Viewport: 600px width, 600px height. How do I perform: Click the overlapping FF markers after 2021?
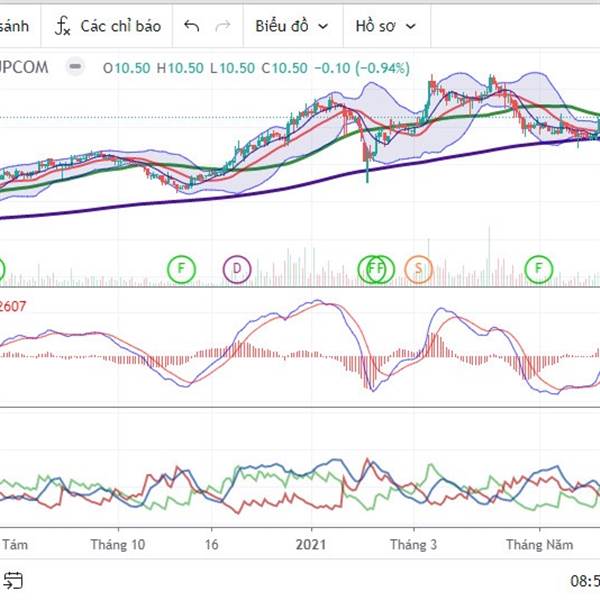[376, 269]
